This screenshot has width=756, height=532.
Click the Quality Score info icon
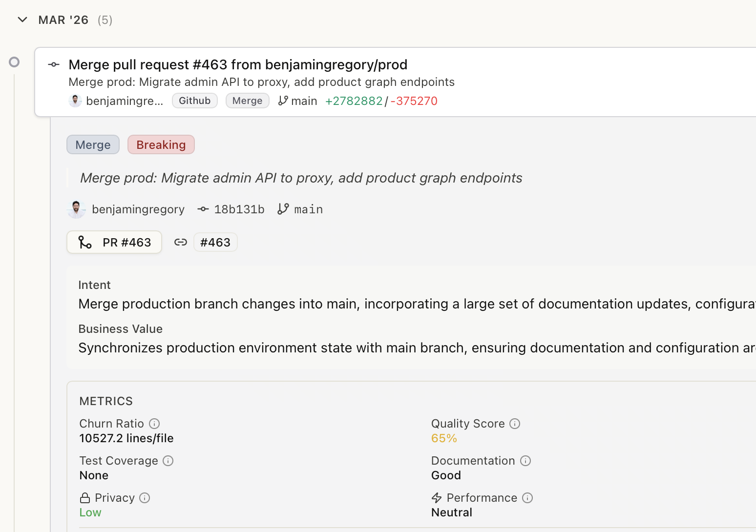(x=515, y=423)
